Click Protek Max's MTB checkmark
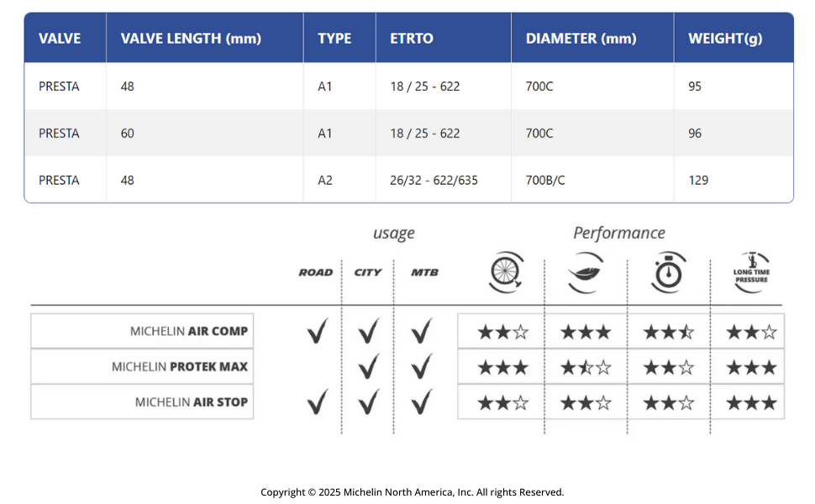 [x=421, y=367]
